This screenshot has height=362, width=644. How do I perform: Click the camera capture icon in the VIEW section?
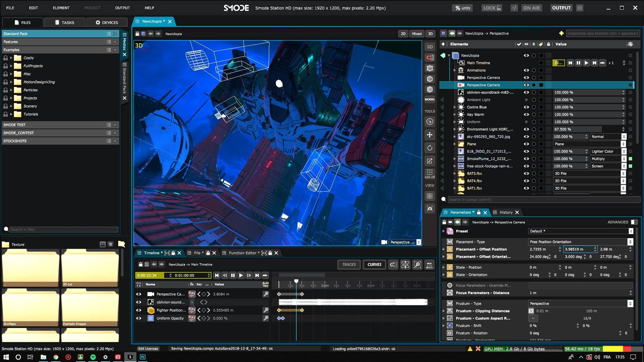click(430, 209)
